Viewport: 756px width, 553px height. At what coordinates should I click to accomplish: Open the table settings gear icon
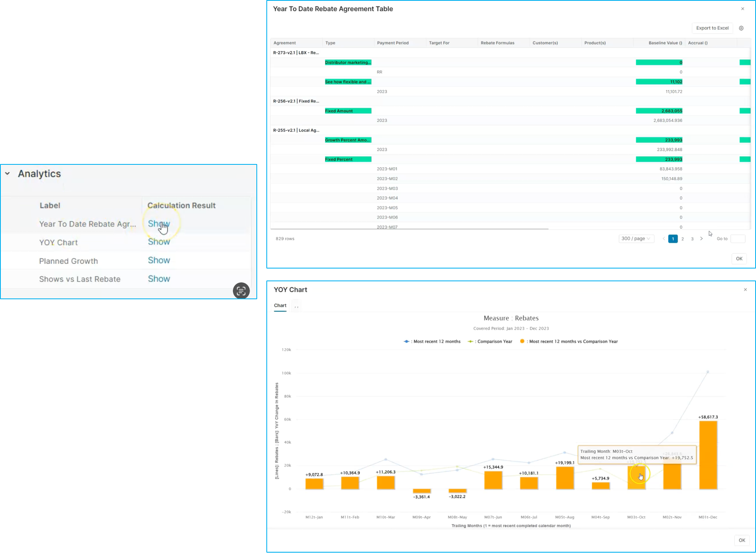[741, 28]
